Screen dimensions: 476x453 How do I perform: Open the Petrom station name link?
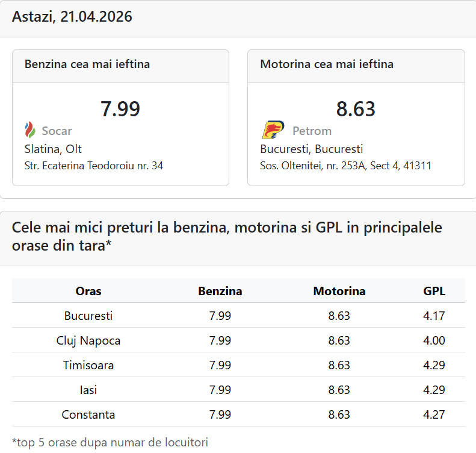click(312, 131)
